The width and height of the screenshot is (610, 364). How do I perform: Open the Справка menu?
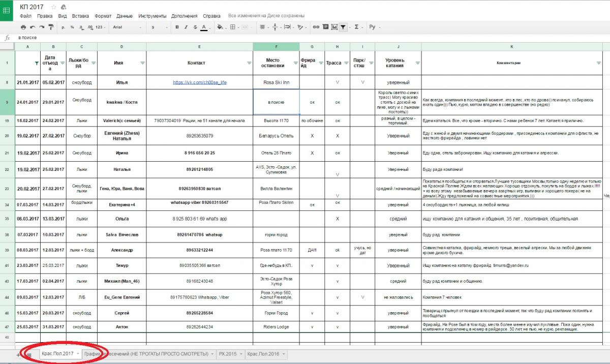(x=211, y=16)
